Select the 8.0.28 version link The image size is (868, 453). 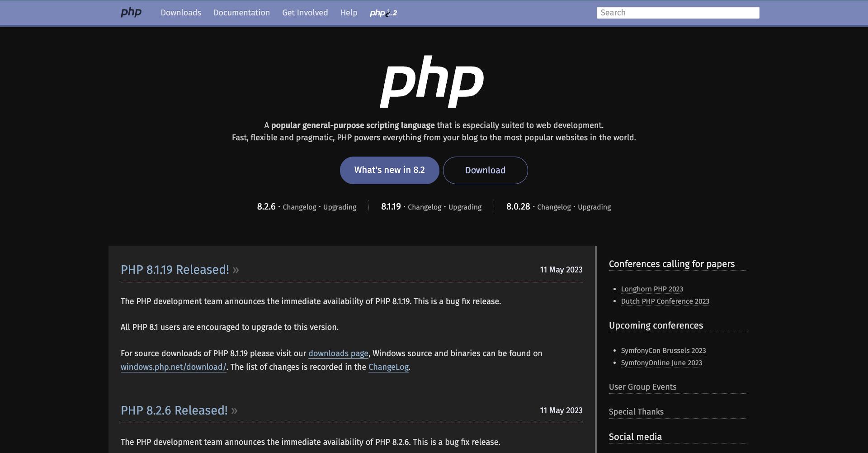[518, 206]
